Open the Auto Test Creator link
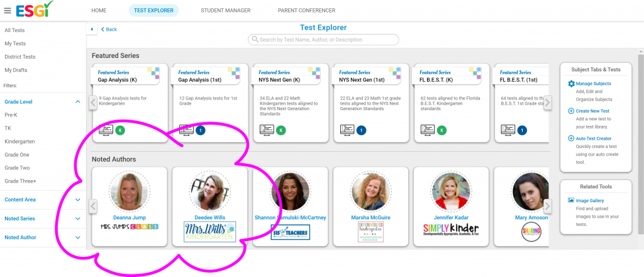644x277 pixels. (x=594, y=138)
